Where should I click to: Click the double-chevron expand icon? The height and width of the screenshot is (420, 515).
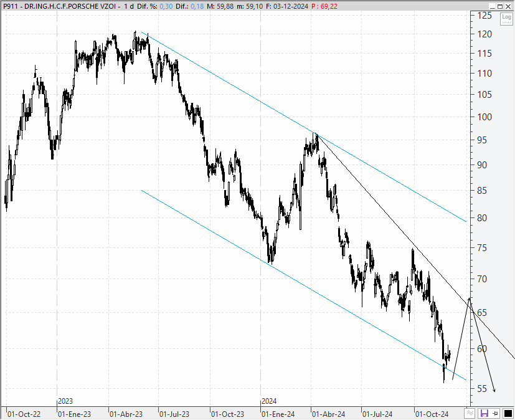pos(470,413)
